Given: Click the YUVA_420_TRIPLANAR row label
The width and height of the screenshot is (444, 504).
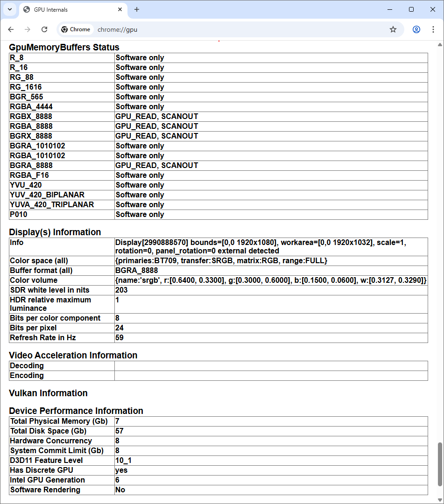Looking at the screenshot, I should coord(52,205).
